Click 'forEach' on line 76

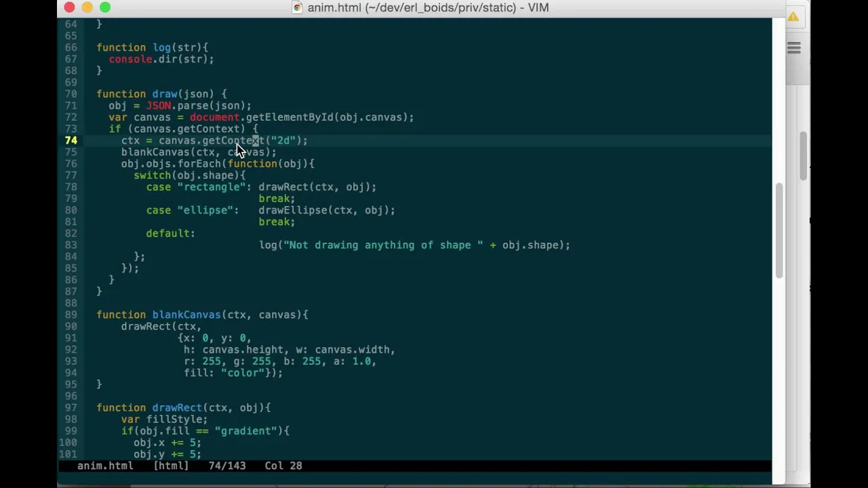pyautogui.click(x=199, y=163)
